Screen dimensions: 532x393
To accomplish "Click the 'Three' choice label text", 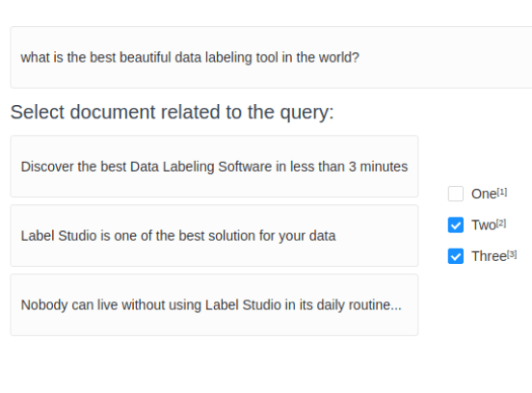I will (489, 256).
